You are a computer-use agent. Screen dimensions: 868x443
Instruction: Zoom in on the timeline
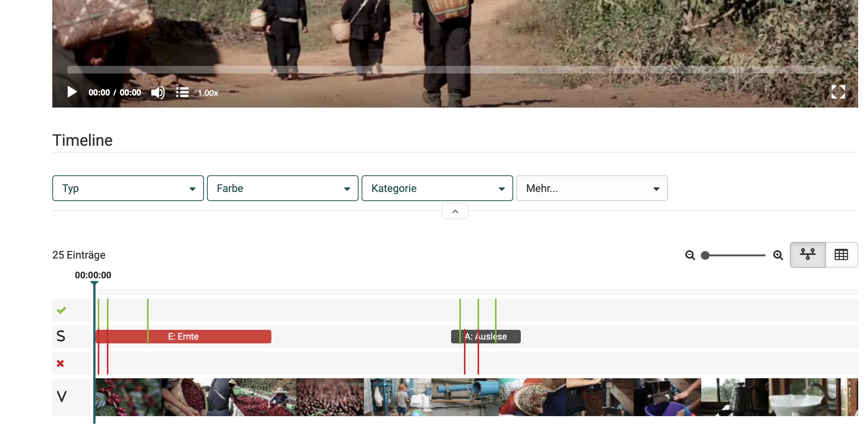click(x=778, y=255)
